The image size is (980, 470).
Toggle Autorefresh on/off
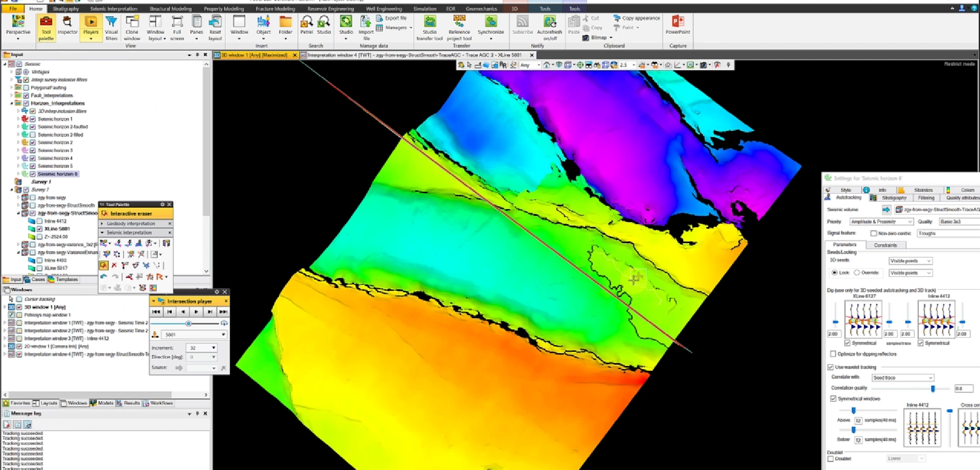(550, 28)
